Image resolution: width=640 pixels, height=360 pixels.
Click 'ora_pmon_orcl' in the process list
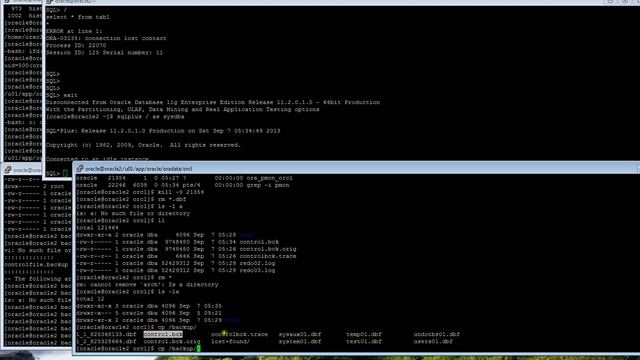(269, 178)
